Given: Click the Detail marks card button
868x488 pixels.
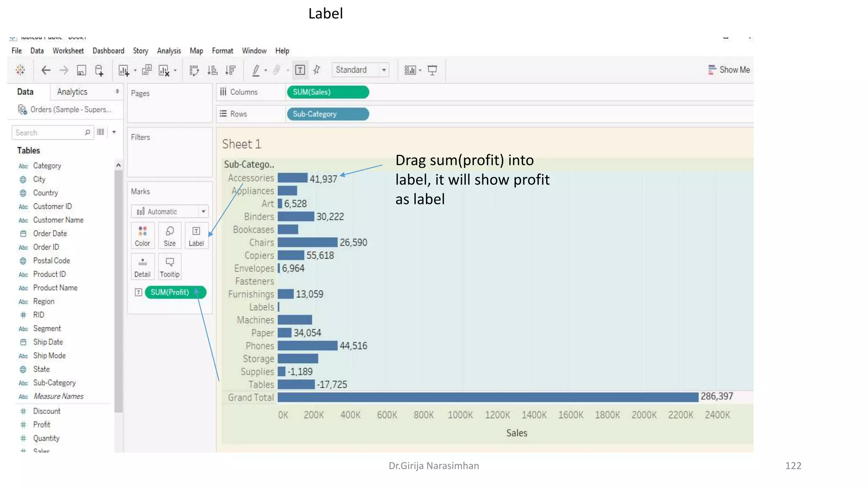Looking at the screenshot, I should pyautogui.click(x=142, y=267).
